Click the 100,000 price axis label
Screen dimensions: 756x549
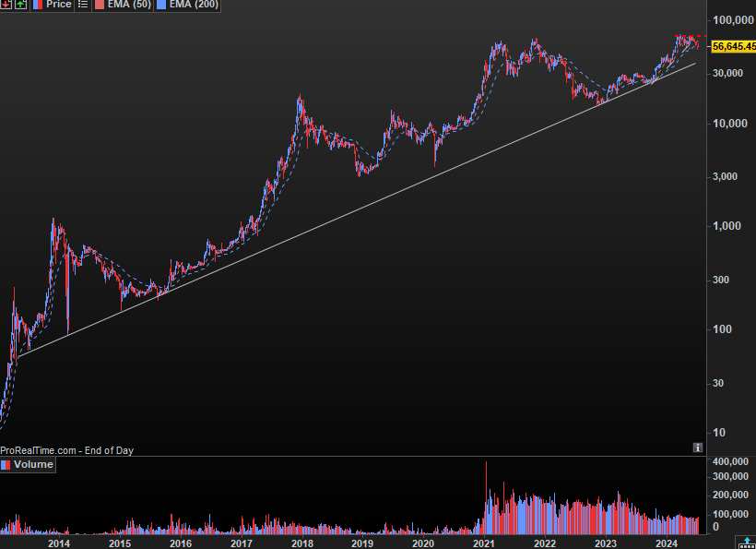coord(733,19)
